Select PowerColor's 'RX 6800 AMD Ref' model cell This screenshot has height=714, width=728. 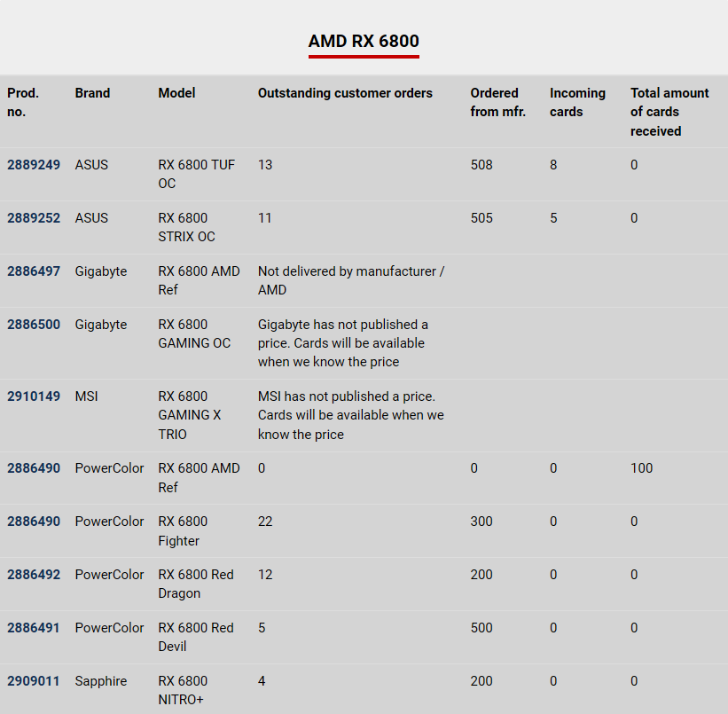tap(199, 477)
